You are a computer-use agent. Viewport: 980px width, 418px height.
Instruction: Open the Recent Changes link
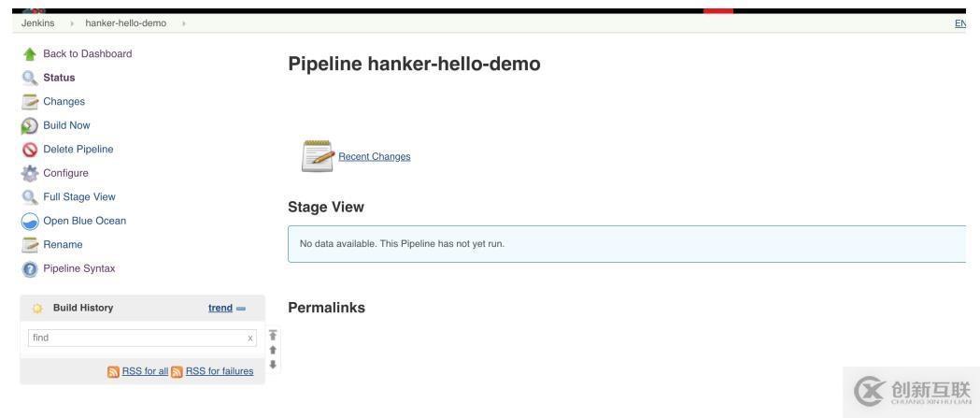pyautogui.click(x=374, y=156)
